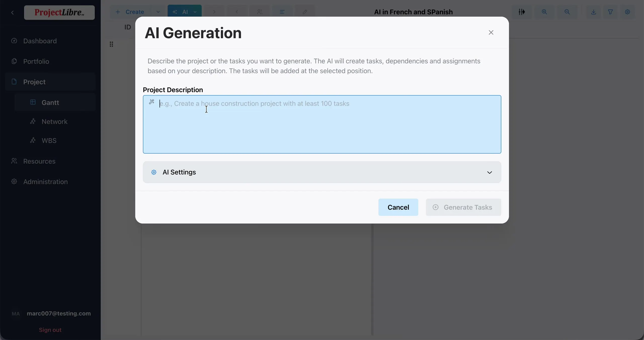Zoom out on the Gantt chart
Viewport: 644px width, 340px height.
point(567,12)
